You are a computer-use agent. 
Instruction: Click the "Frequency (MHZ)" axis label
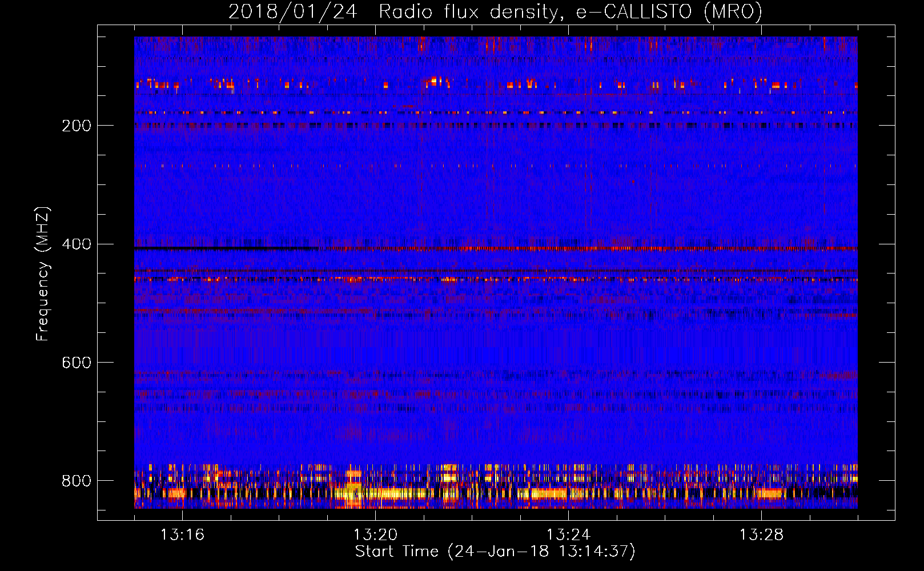43,274
